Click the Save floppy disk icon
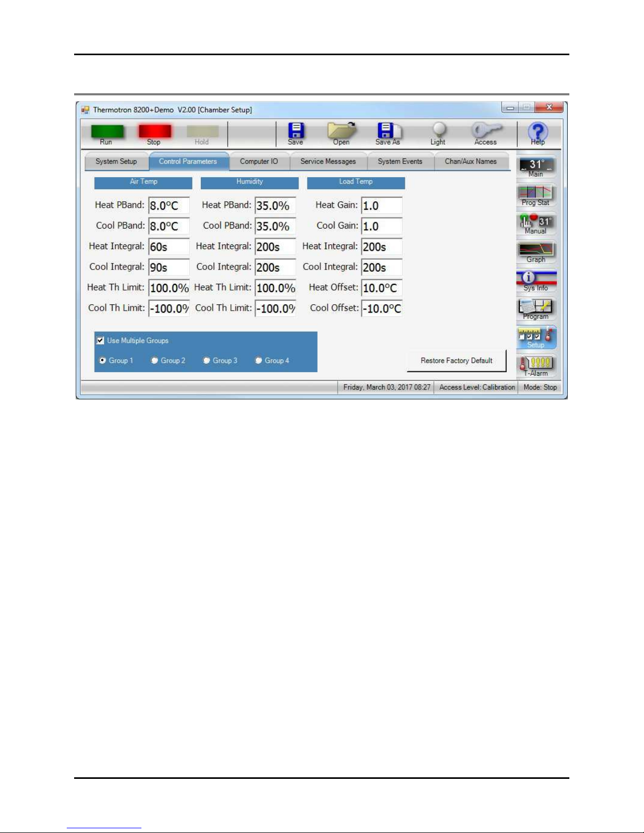 click(296, 133)
